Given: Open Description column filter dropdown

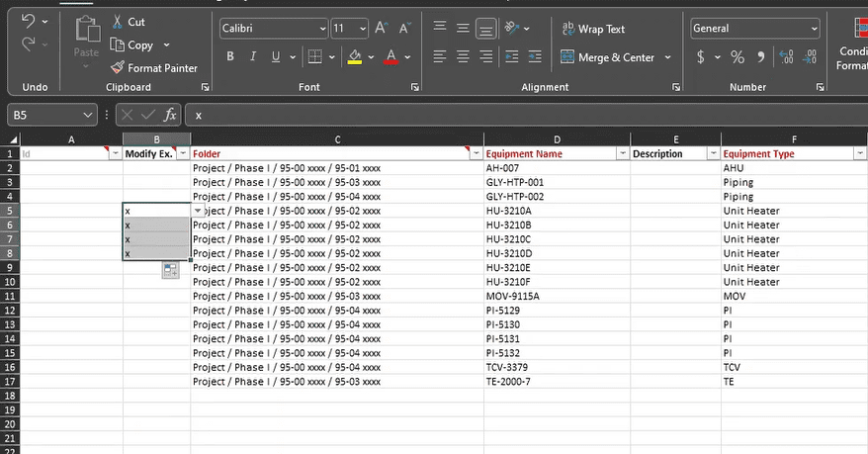Looking at the screenshot, I should pos(714,153).
